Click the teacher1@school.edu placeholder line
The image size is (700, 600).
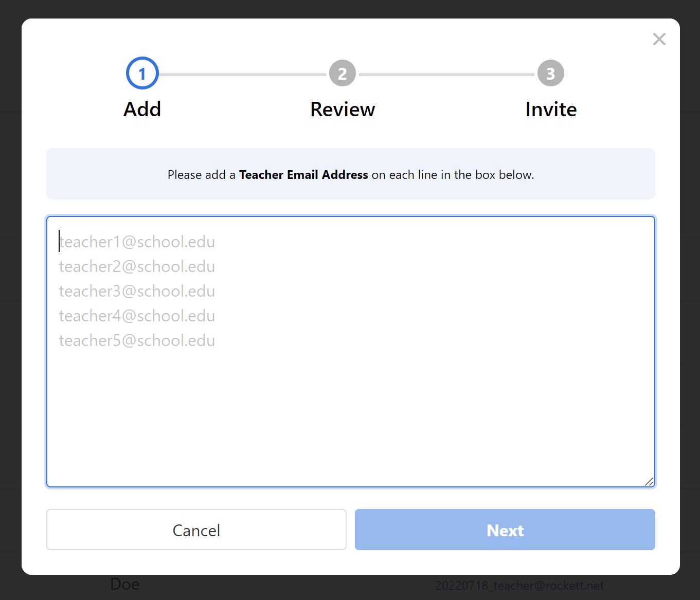pos(137,242)
